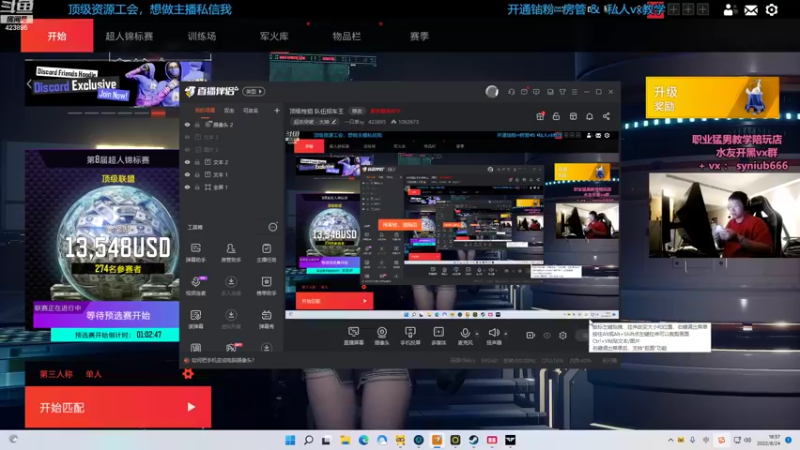
Task: Open customer service headset icon in title bar
Action: (x=511, y=92)
